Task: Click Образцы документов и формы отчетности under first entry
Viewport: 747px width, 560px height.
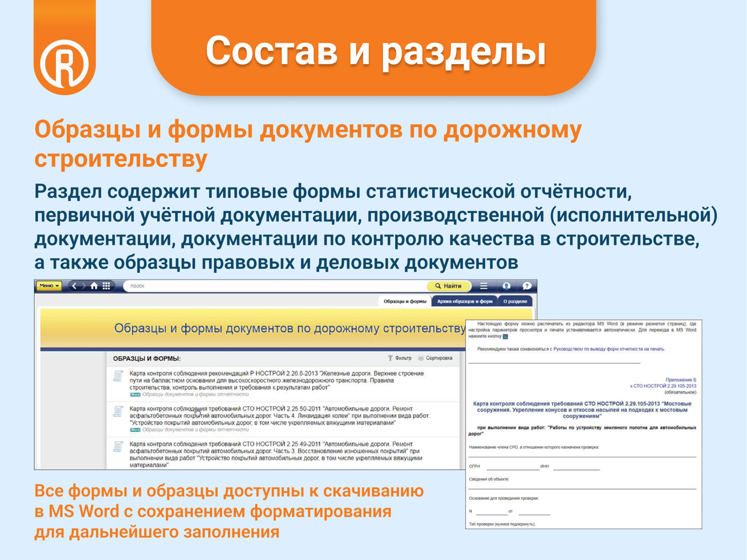Action: [195, 395]
